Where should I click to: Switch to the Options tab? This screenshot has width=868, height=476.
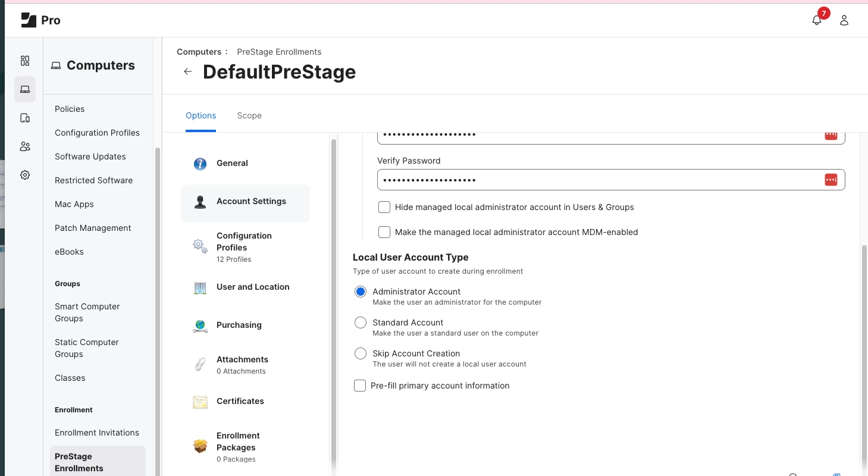coord(201,115)
